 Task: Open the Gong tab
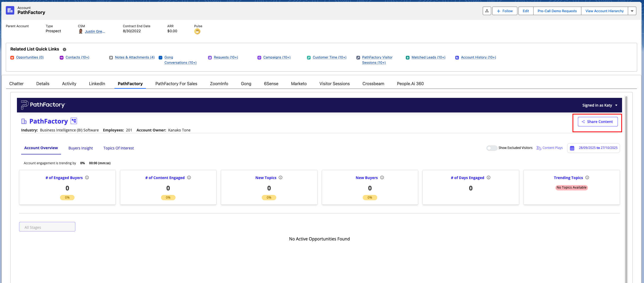pos(246,84)
